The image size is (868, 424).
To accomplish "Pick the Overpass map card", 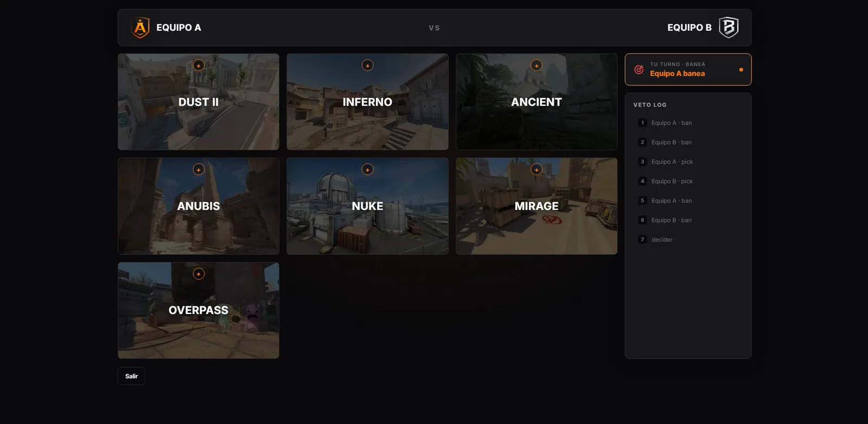I will pyautogui.click(x=199, y=311).
